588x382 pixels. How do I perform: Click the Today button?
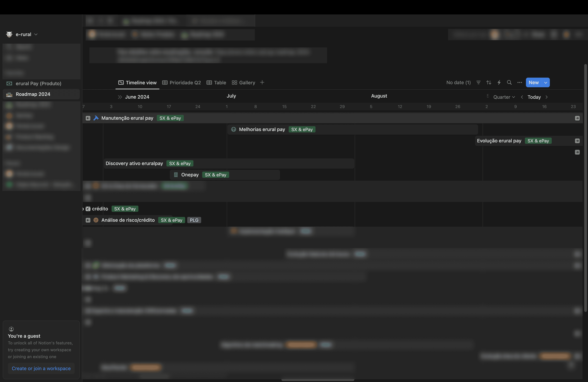534,97
